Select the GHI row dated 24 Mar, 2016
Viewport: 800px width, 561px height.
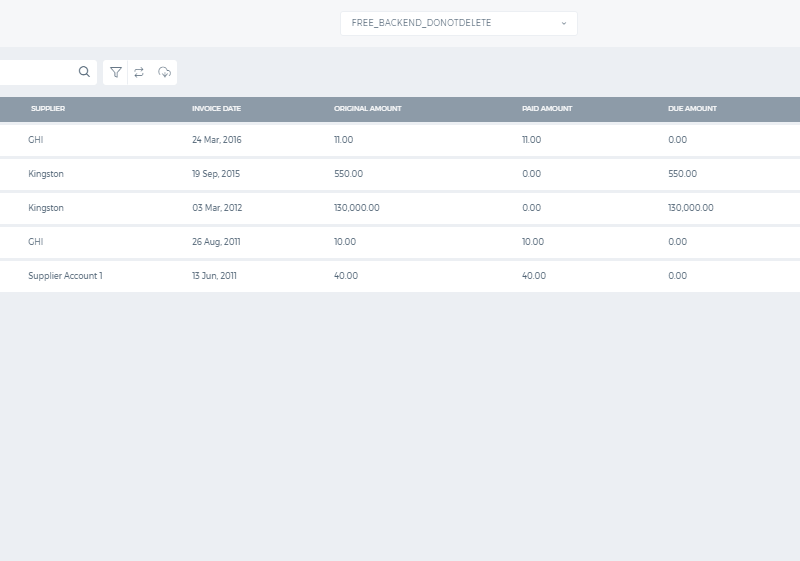[x=400, y=140]
